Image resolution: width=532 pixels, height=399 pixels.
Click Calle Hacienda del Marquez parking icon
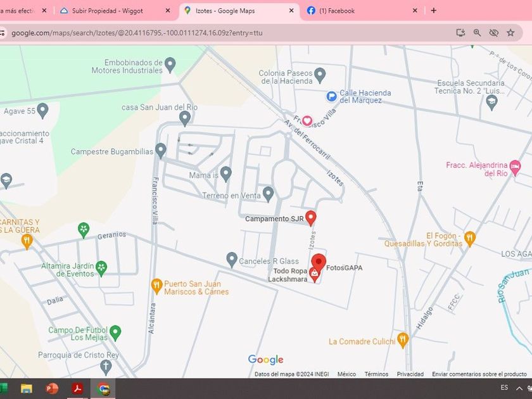tap(331, 96)
